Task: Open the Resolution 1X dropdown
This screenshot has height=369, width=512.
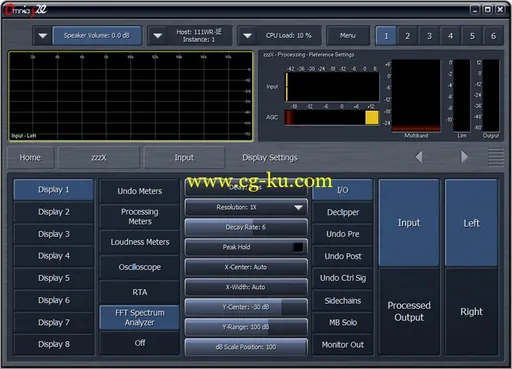Action: (246, 207)
